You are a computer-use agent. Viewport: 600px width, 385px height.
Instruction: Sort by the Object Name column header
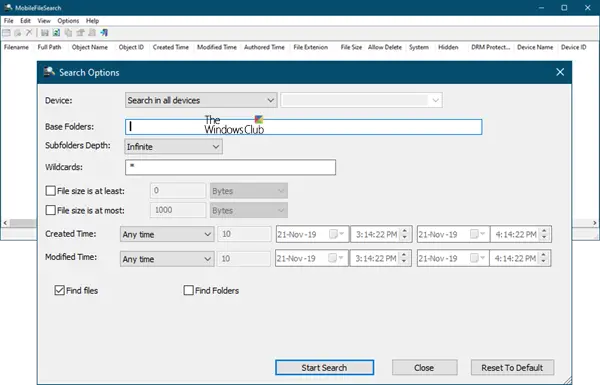(x=90, y=47)
